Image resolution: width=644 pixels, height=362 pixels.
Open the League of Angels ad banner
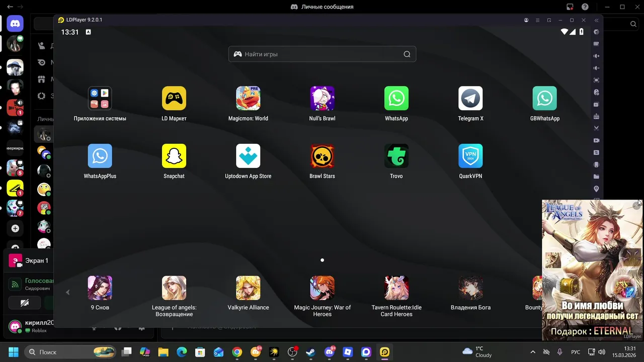592,270
